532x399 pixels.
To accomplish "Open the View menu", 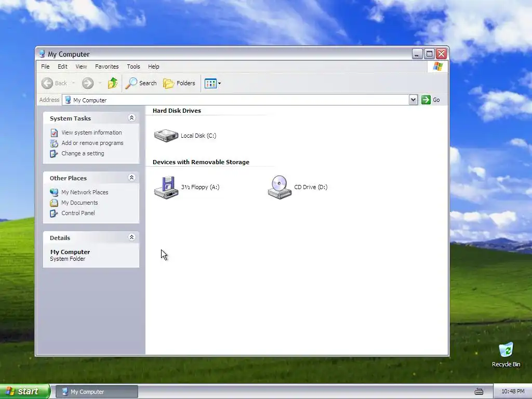I will [81, 66].
